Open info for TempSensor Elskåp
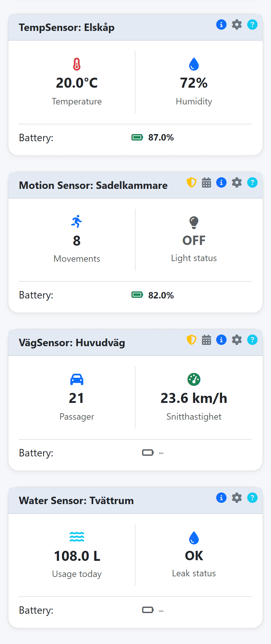Viewport: 271px width, 644px height. pyautogui.click(x=221, y=24)
